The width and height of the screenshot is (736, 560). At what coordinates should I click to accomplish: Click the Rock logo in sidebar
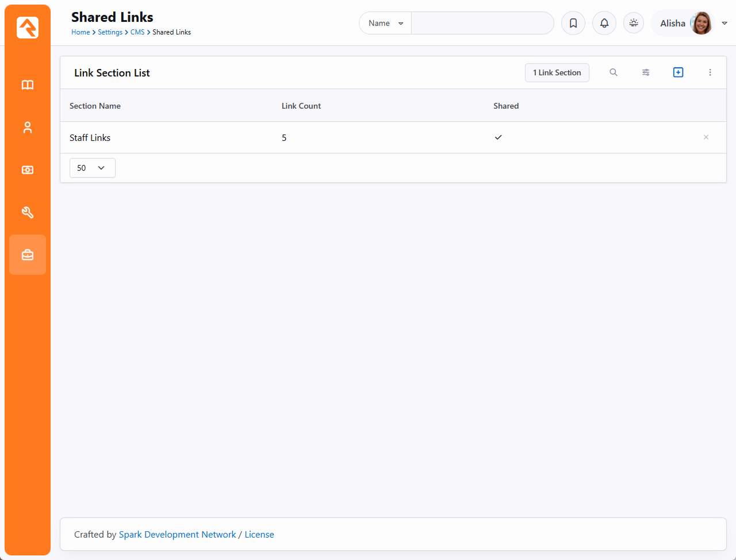[28, 28]
